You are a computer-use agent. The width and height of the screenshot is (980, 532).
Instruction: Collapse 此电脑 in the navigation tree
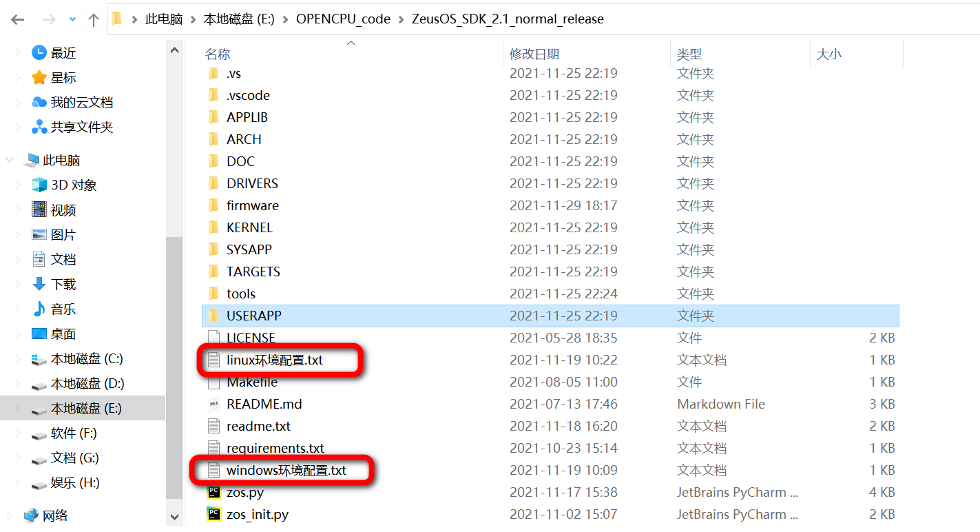tap(9, 160)
